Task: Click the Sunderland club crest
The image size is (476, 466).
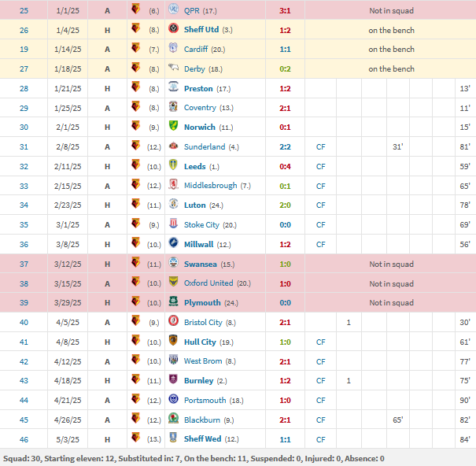Action: (x=173, y=146)
